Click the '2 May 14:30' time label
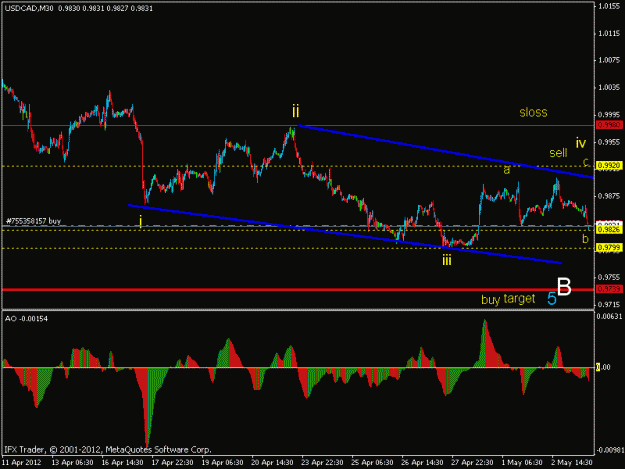This screenshot has width=625, height=469. coord(572,462)
